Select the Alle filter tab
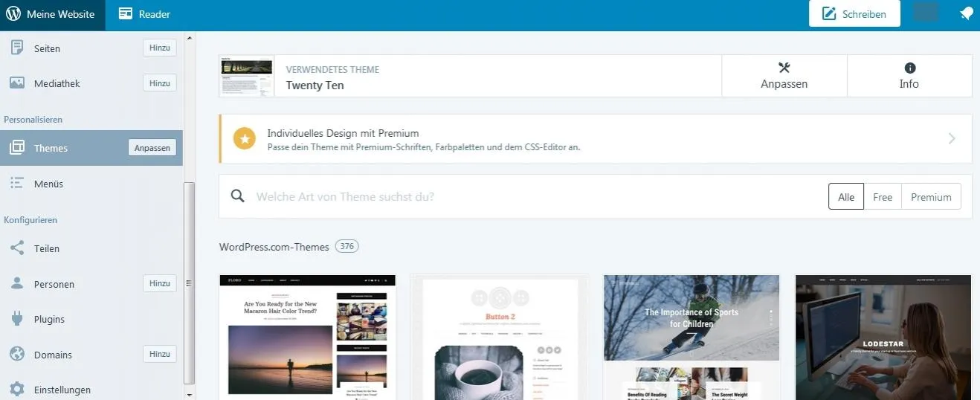The width and height of the screenshot is (980, 400). coord(846,197)
